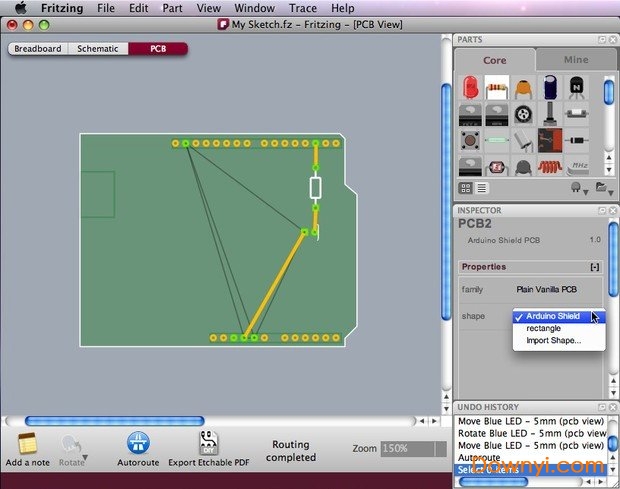Switch parts bin to list view
This screenshot has height=489, width=620.
[481, 187]
